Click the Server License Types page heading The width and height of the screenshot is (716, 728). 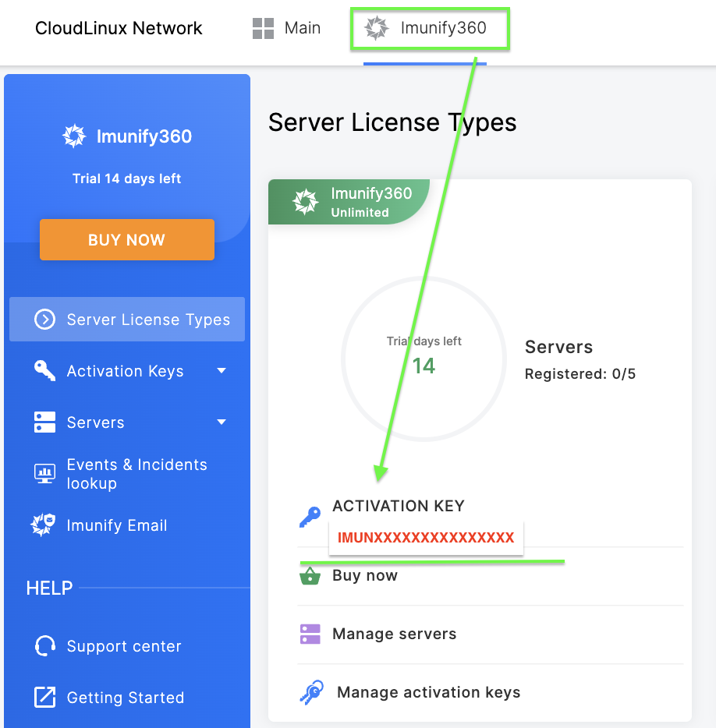point(392,123)
